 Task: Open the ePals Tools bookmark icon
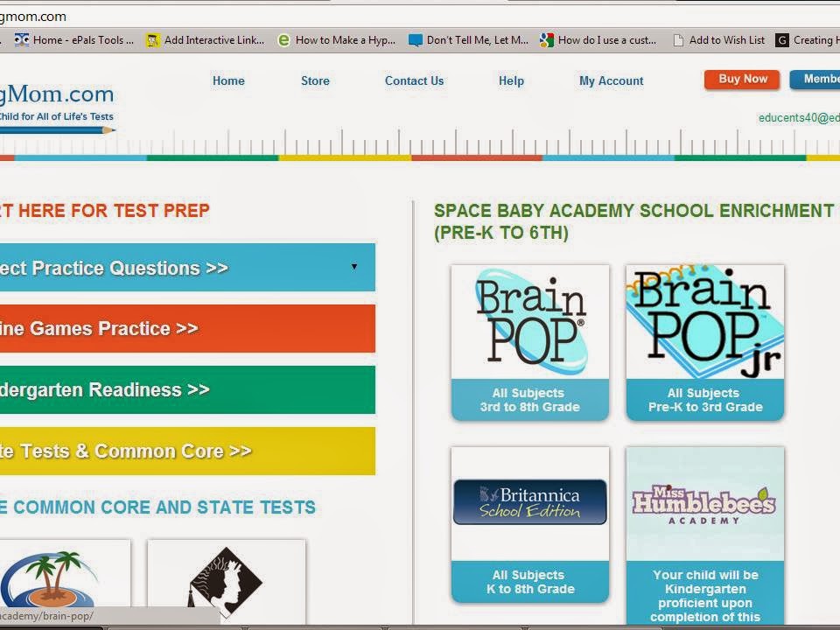point(22,40)
